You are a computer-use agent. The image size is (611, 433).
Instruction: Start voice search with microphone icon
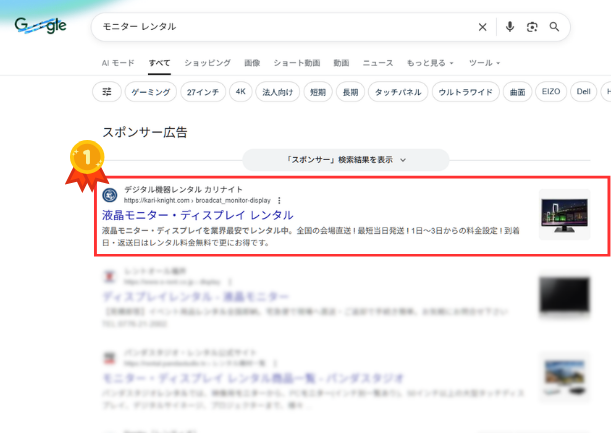(x=510, y=27)
